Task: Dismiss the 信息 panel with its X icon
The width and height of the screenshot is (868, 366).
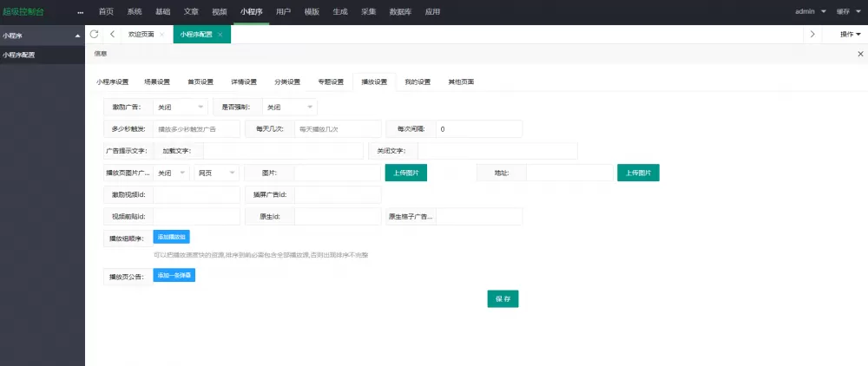Action: (859, 54)
